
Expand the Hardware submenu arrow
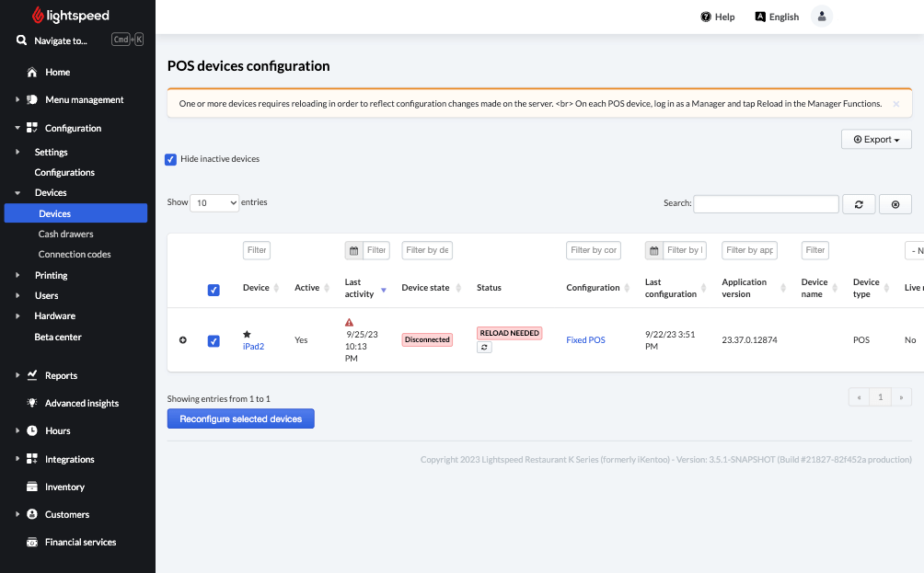coord(17,315)
